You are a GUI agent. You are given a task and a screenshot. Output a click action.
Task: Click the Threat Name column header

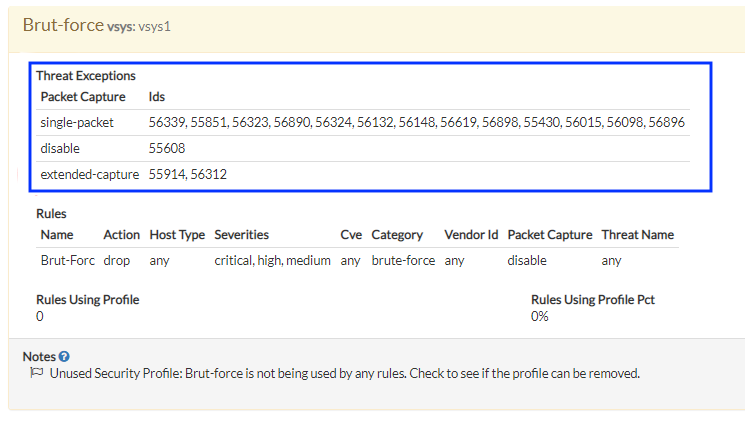[638, 234]
